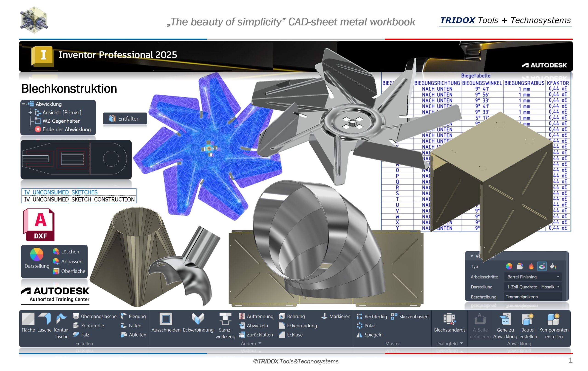Select the Fläche tool in the ribbon
This screenshot has height=371, width=588.
tap(28, 322)
